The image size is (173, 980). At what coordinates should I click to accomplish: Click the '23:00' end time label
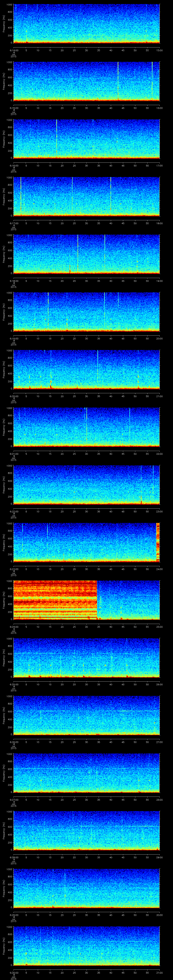click(x=159, y=511)
